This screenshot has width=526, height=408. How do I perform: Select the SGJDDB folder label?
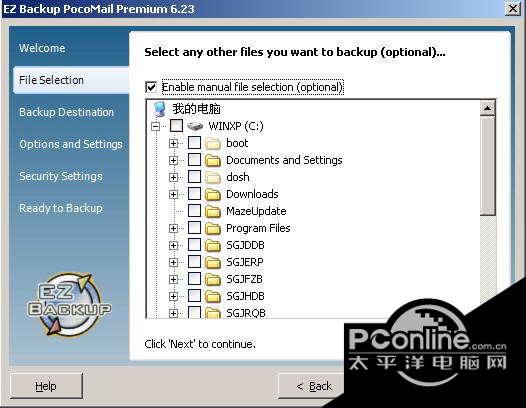[245, 245]
